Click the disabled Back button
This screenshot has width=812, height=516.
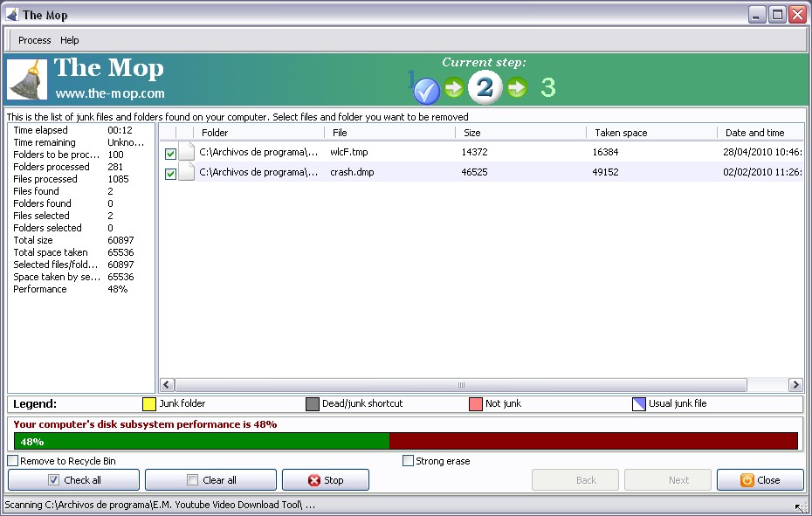point(575,479)
